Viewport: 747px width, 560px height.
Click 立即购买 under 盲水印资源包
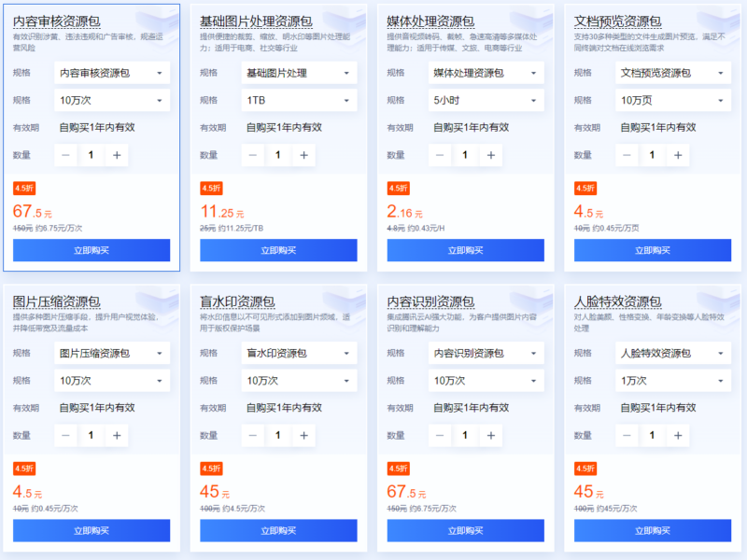(278, 530)
